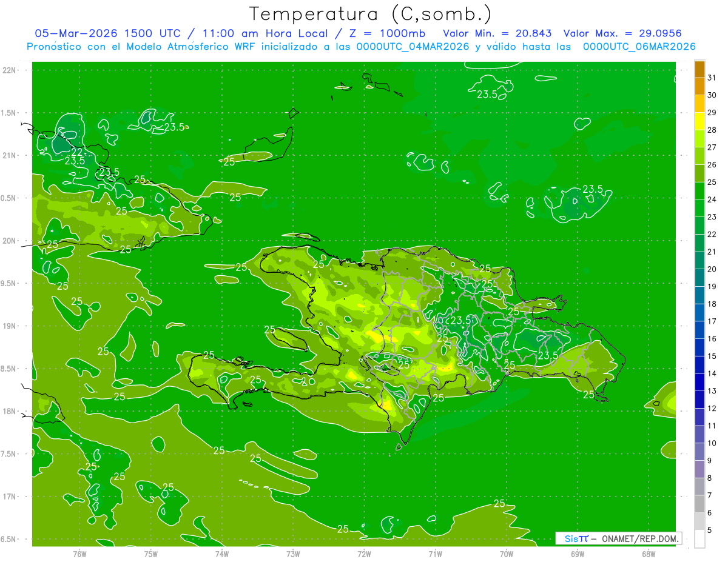The image size is (728, 562).
Task: Click the legend value '18'
Action: pyautogui.click(x=712, y=304)
